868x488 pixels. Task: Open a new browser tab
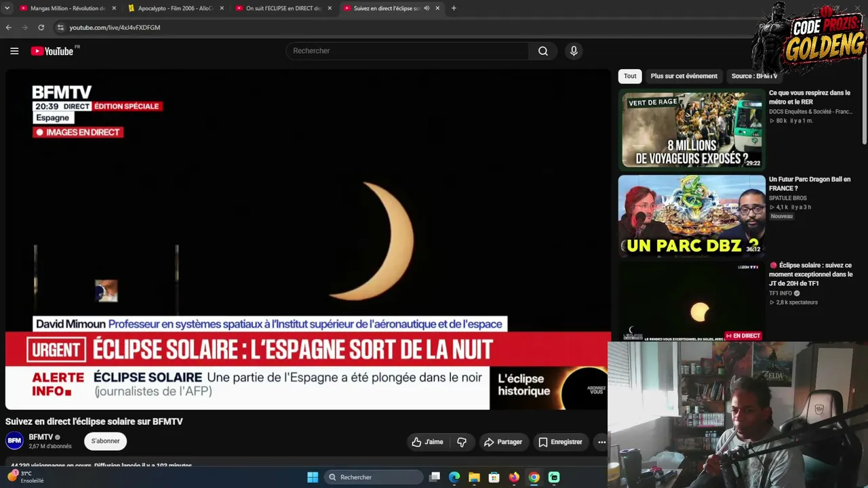[x=454, y=8]
